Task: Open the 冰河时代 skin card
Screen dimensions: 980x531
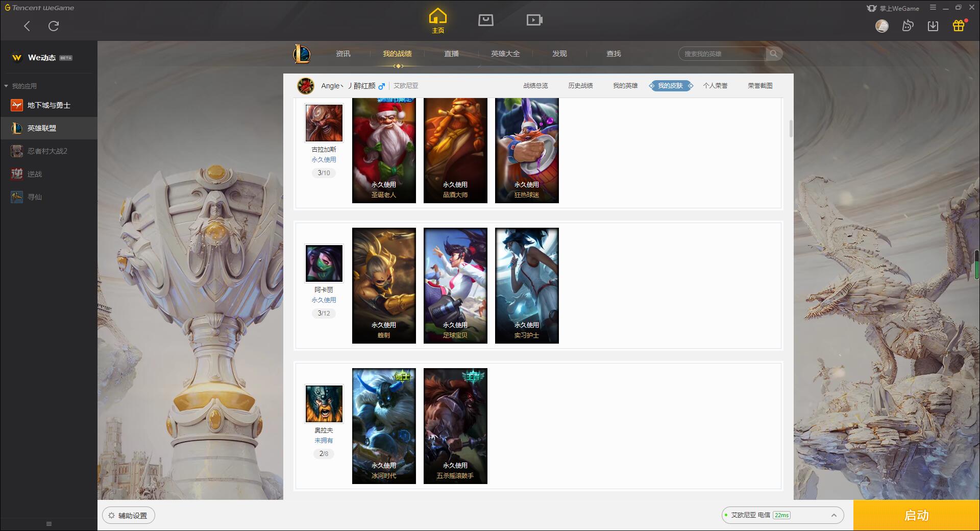Action: pos(384,426)
